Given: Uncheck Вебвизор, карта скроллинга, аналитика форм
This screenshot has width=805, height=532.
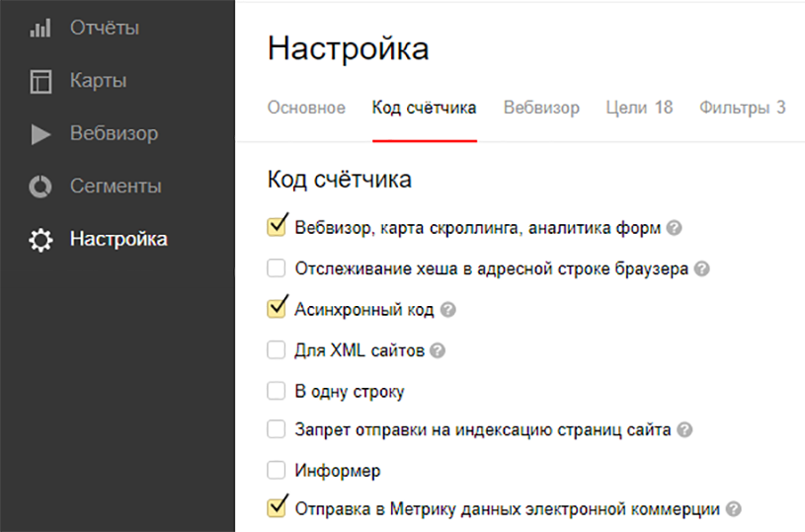Looking at the screenshot, I should coord(277,226).
